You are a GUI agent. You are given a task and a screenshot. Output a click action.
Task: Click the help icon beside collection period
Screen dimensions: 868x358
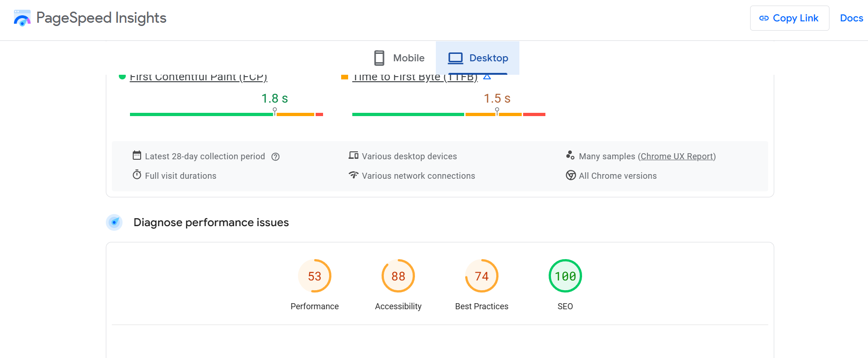(275, 157)
